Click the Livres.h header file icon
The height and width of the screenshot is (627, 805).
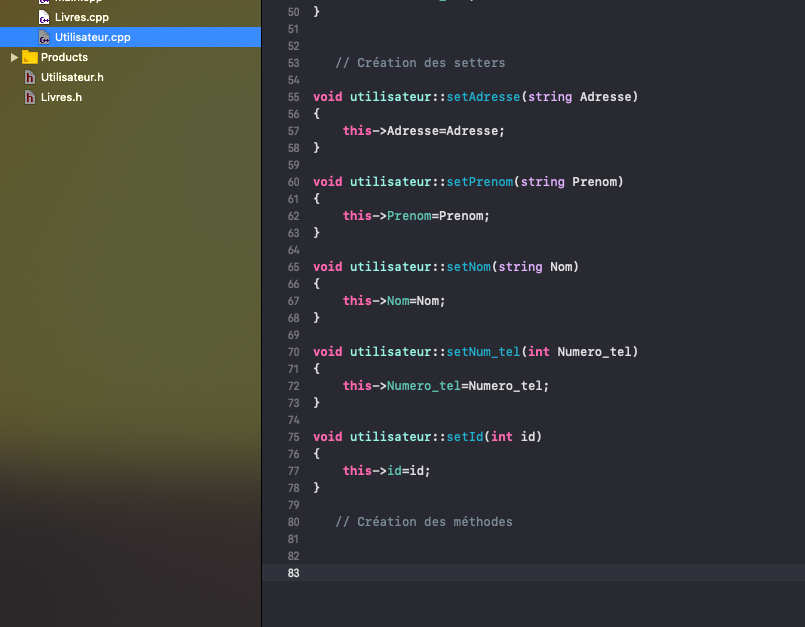pyautogui.click(x=30, y=97)
